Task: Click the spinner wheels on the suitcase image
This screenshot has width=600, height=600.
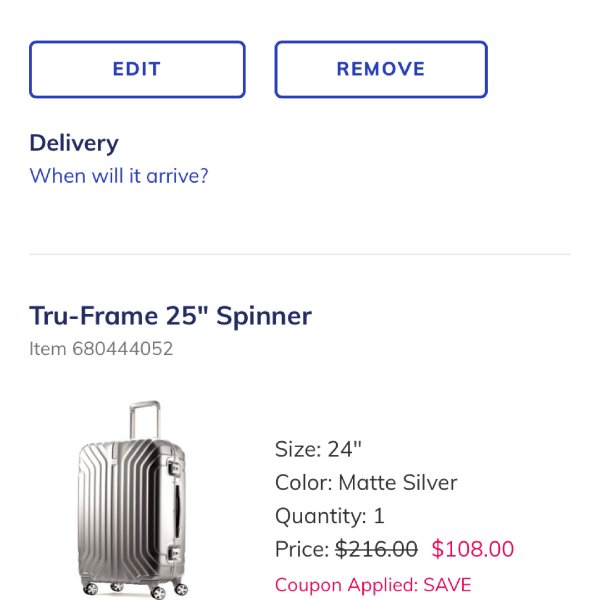Action: (x=131, y=587)
